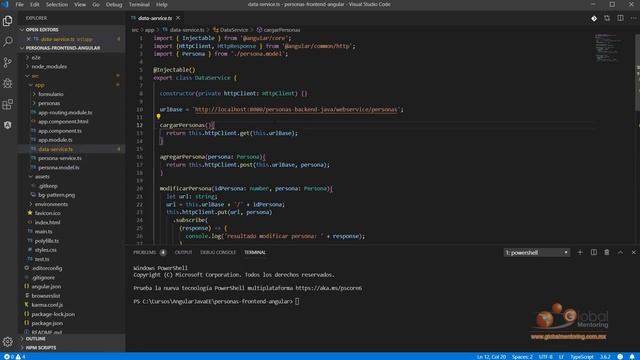
Task: Open the Selection menu
Action: 57,4
